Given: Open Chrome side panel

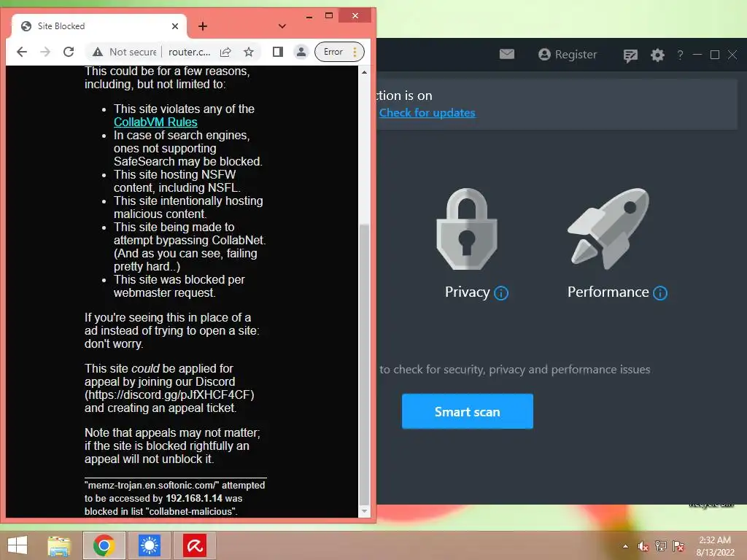Looking at the screenshot, I should [x=278, y=52].
